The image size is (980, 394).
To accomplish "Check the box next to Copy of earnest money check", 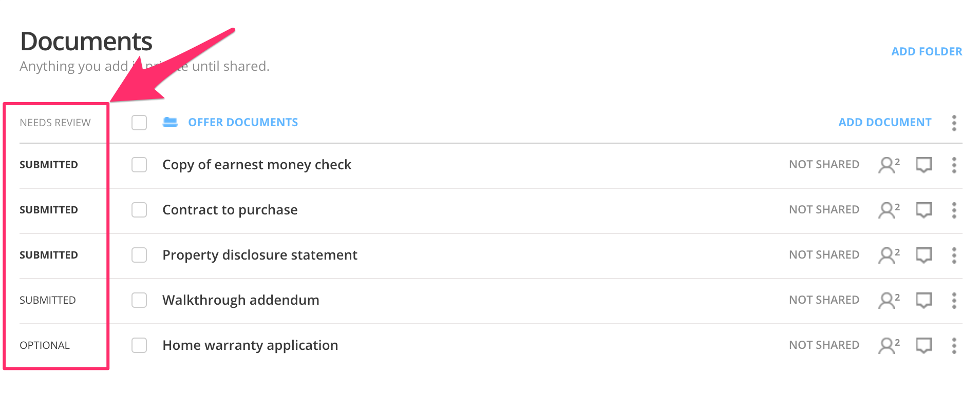I will coord(139,165).
